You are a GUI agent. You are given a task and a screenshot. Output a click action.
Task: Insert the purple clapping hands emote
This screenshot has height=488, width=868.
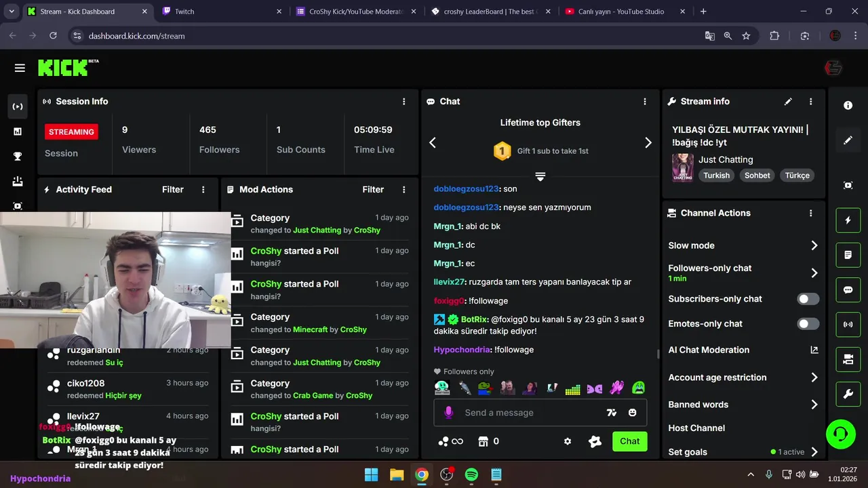tap(616, 388)
